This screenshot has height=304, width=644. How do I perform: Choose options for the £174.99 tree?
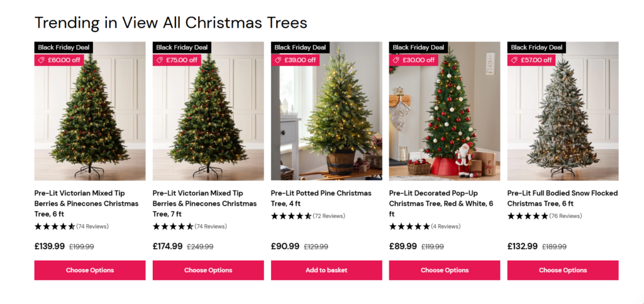(x=208, y=270)
